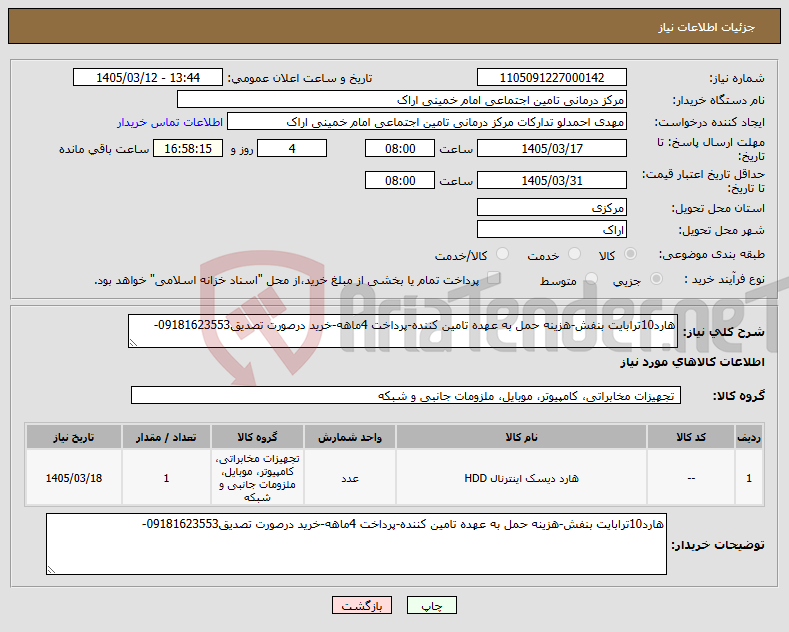Click the delivery province field مرکزی

pos(551,207)
